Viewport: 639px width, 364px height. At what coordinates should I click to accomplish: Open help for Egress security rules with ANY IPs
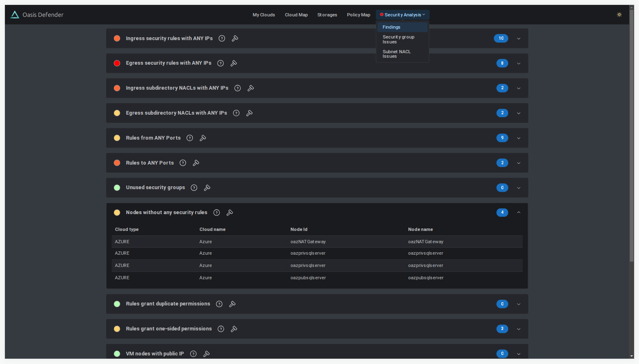220,63
